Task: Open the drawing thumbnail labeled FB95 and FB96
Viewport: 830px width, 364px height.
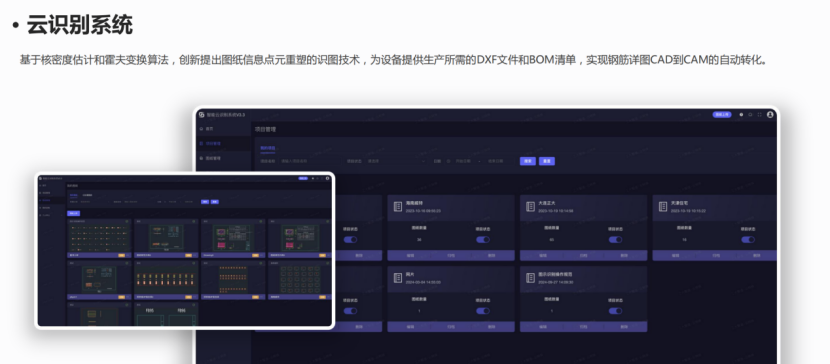Action: (x=167, y=314)
